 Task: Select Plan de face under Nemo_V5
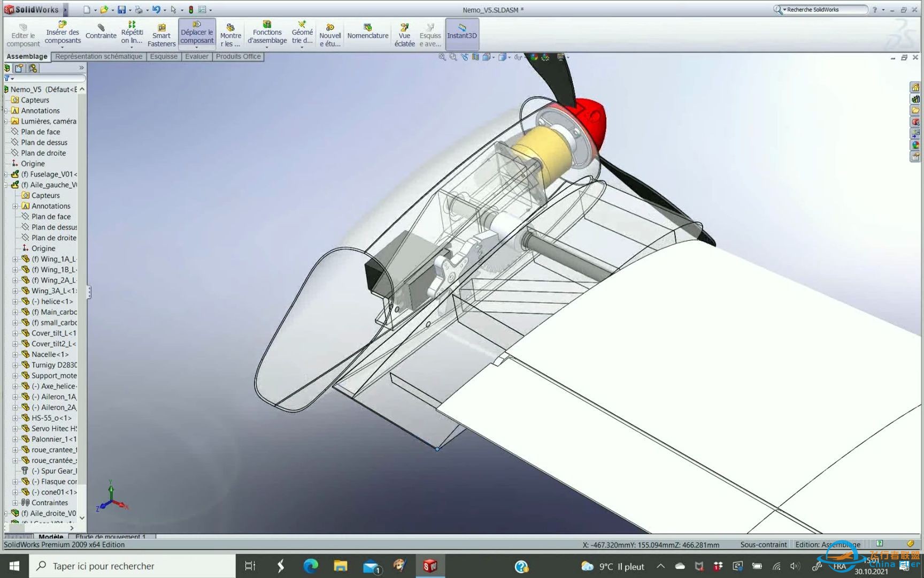point(41,132)
